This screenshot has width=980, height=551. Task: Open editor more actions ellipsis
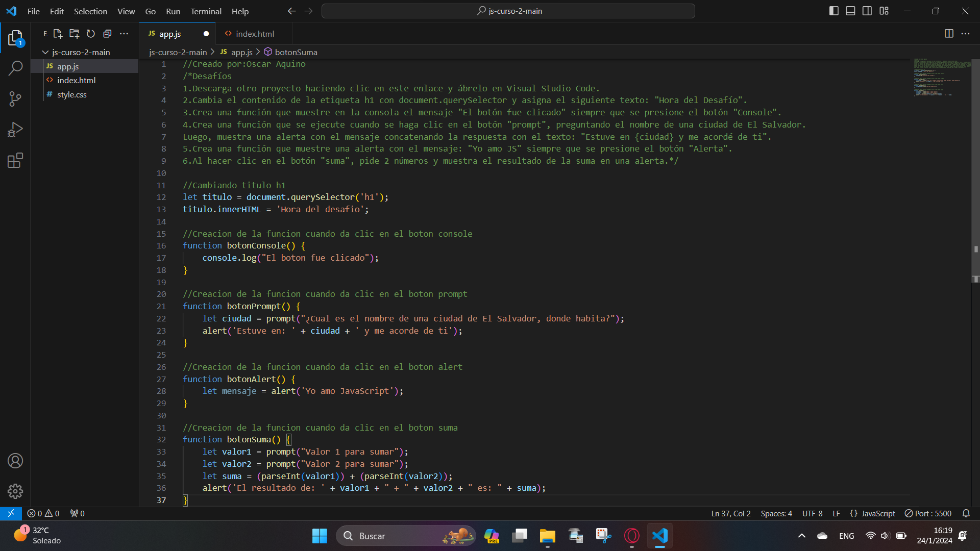tap(965, 34)
